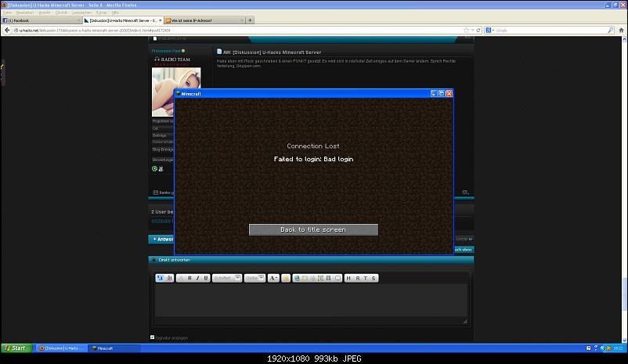The height and width of the screenshot is (364, 628).
Task: Switch to Minecraft taskbar item
Action: click(x=114, y=348)
